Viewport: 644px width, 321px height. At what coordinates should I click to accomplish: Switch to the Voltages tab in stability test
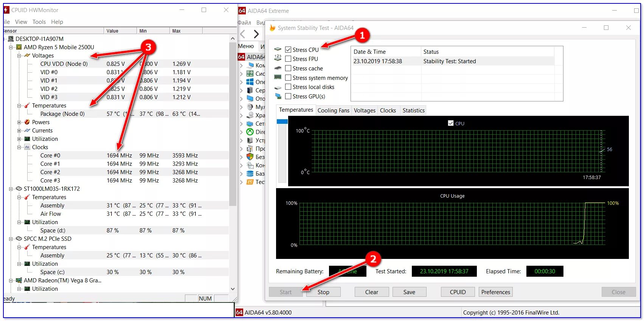point(365,110)
